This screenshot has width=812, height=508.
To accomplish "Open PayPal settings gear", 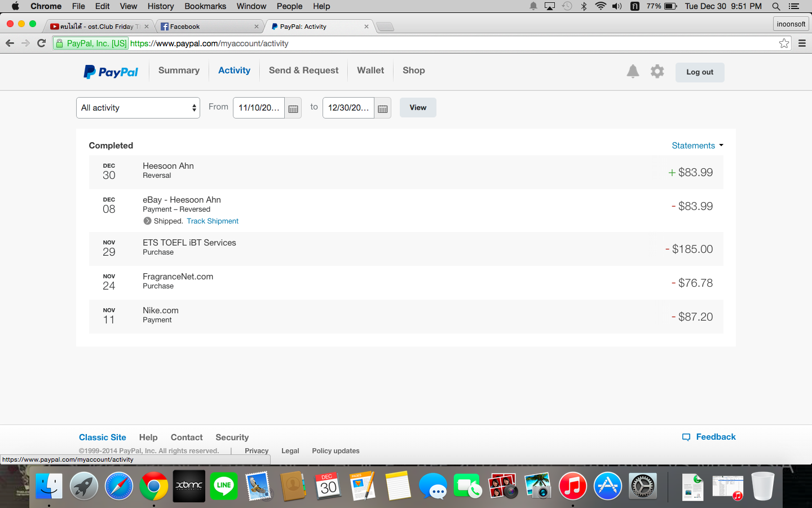I will click(x=657, y=71).
